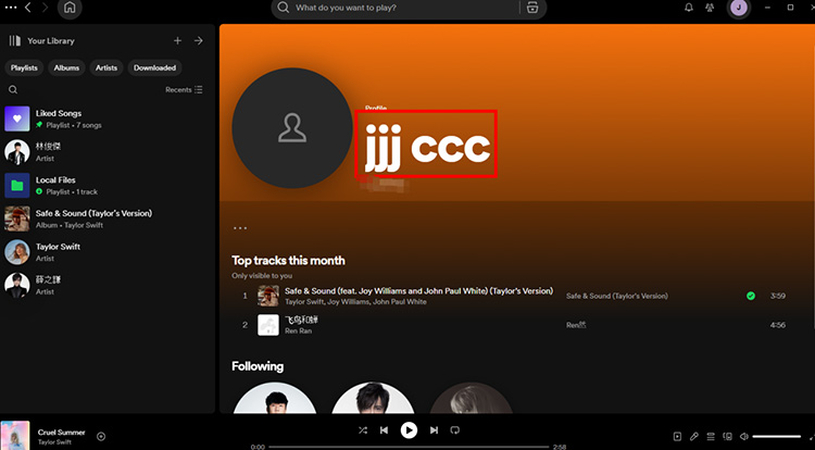The width and height of the screenshot is (815, 450).
Task: Open the Home page
Action: click(x=70, y=8)
